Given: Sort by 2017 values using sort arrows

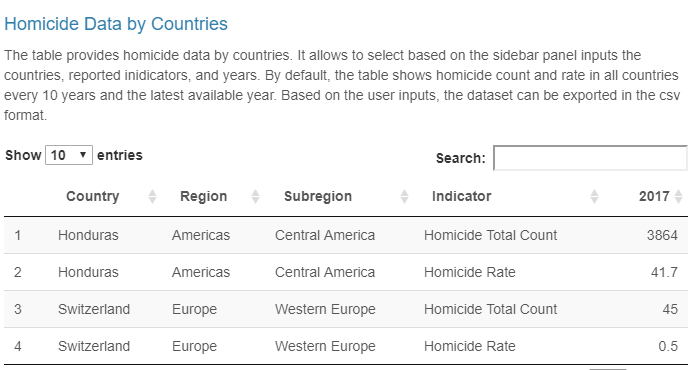Looking at the screenshot, I should 678,196.
